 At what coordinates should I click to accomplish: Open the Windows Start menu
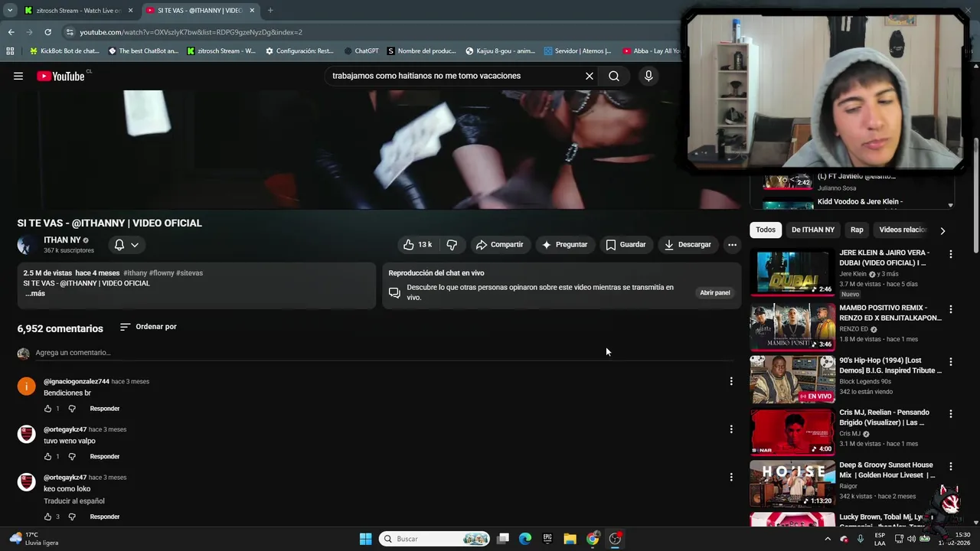(x=366, y=539)
